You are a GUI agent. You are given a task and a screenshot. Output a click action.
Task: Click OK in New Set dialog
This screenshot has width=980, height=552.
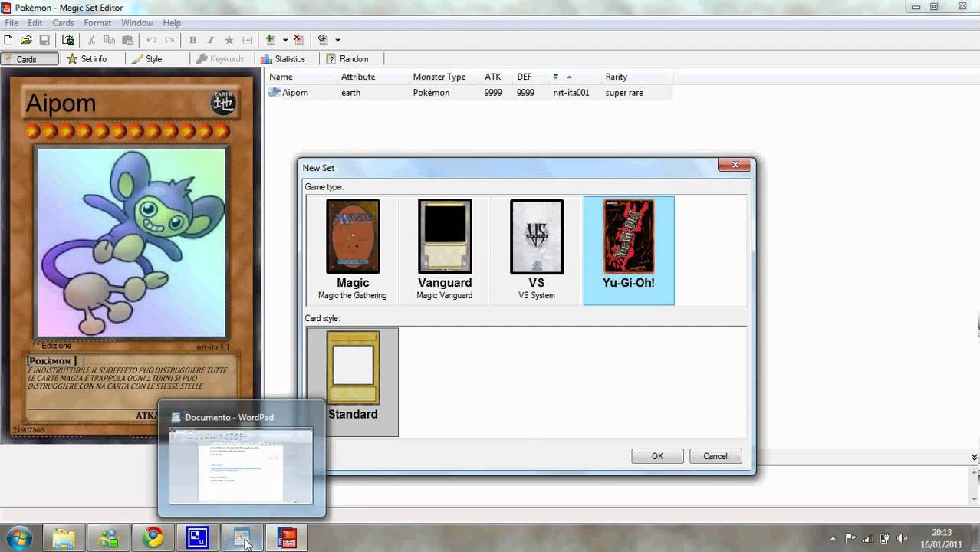[657, 456]
